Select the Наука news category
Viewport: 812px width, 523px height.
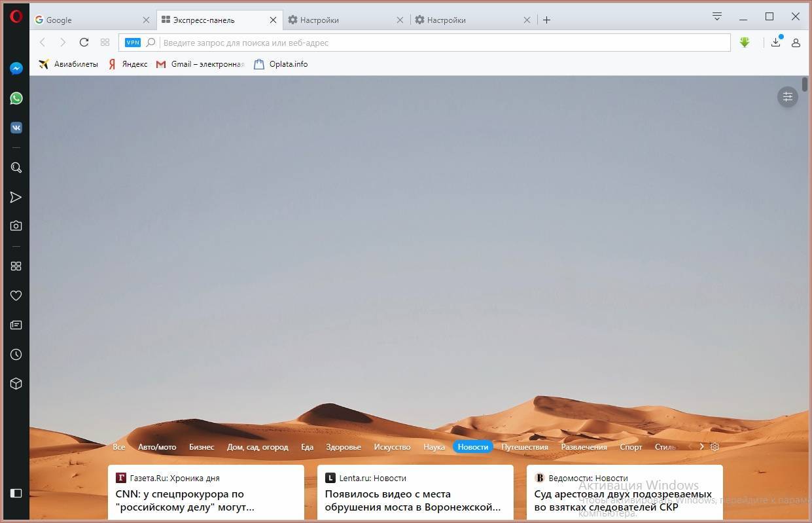coord(434,447)
